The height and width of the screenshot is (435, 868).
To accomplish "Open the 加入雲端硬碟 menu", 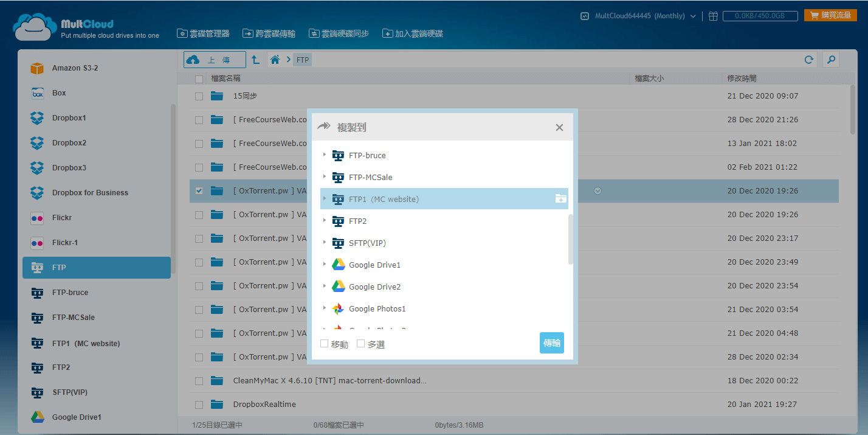I will click(x=413, y=33).
